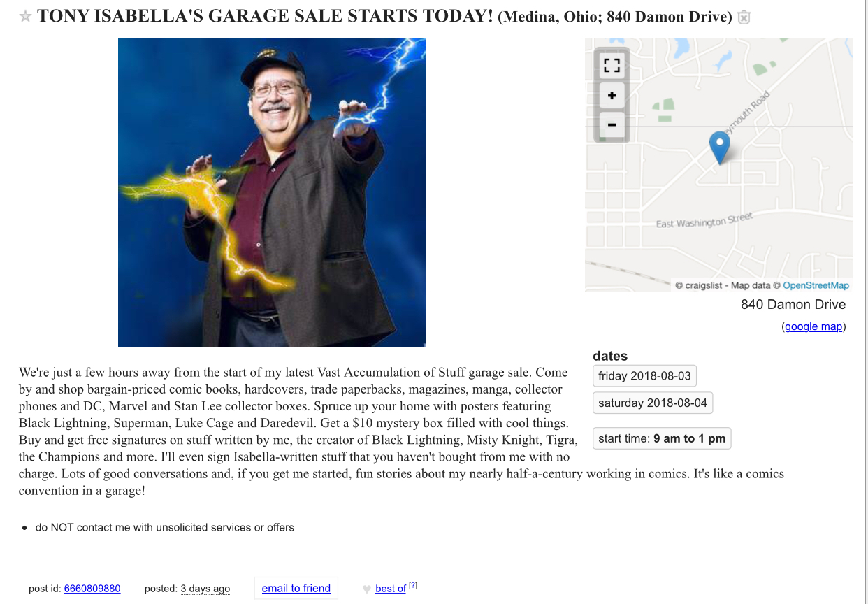Open the map in fullscreen view
This screenshot has width=868, height=604.
612,66
